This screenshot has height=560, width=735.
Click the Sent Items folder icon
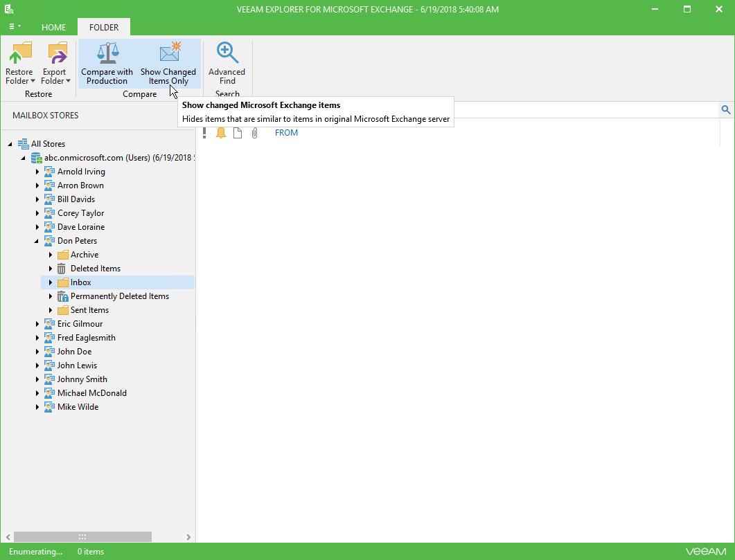[63, 310]
